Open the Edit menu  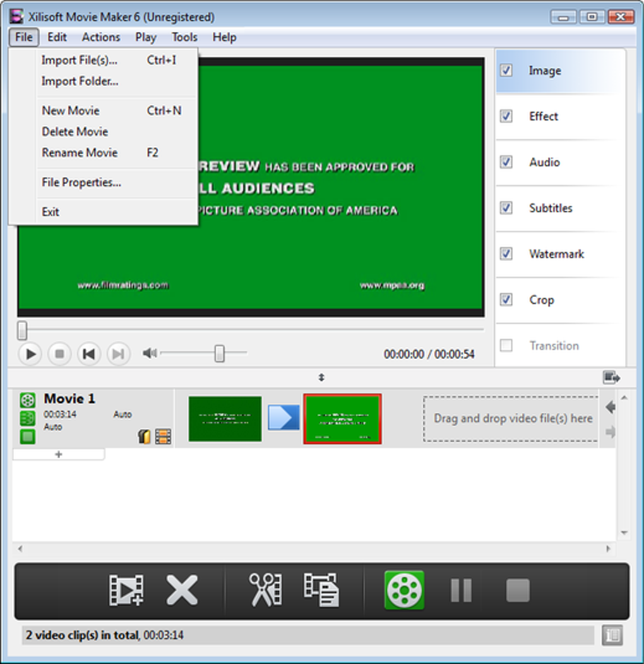[x=57, y=37]
